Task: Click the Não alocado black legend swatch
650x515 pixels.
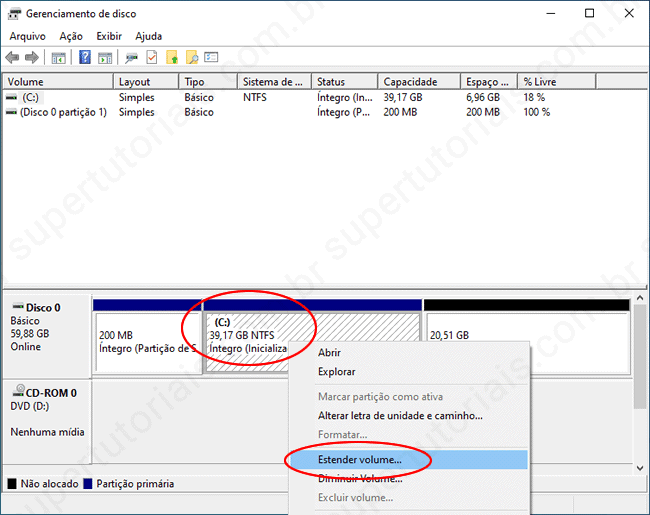Action: [x=12, y=483]
